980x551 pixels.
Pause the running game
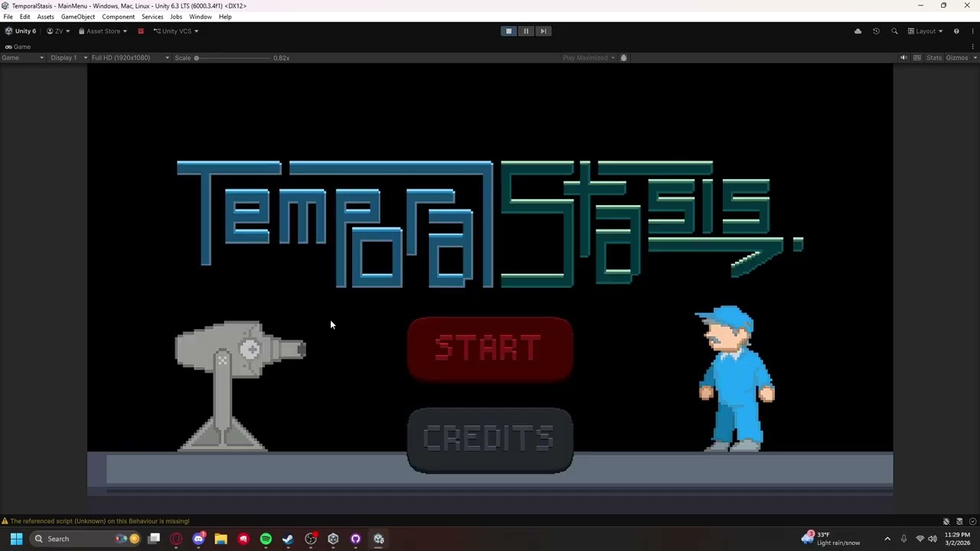526,31
